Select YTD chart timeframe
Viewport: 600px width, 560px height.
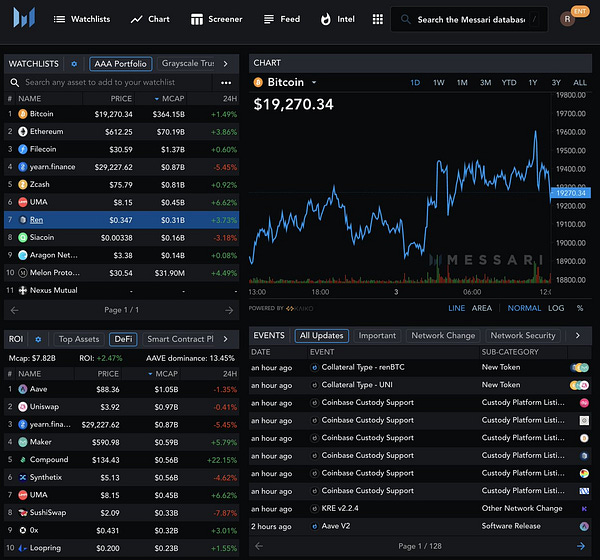coord(509,83)
